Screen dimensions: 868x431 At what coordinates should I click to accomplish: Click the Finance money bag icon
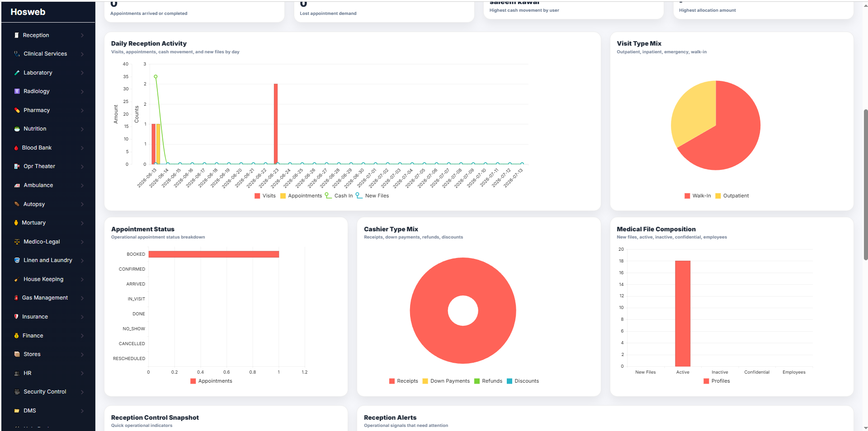click(16, 336)
